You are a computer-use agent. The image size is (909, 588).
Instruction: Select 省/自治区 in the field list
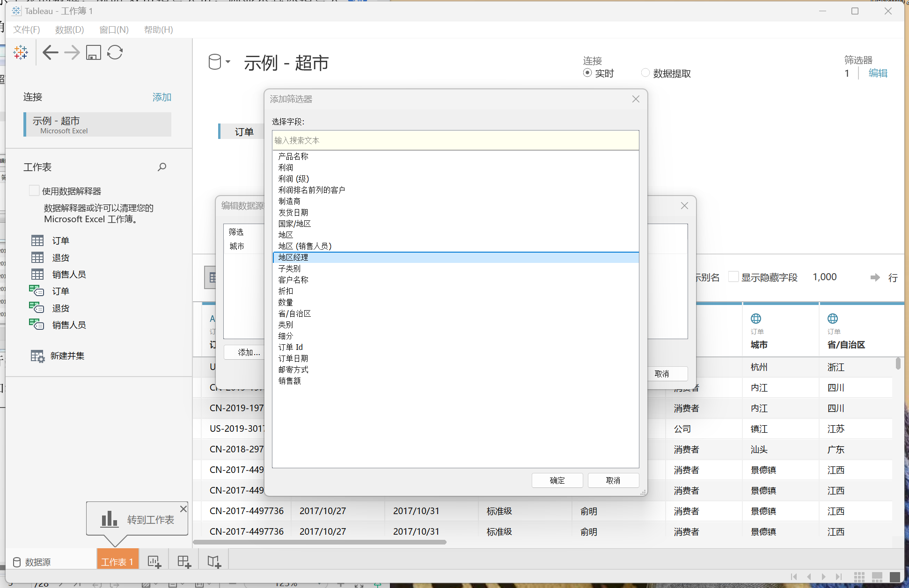click(x=294, y=313)
